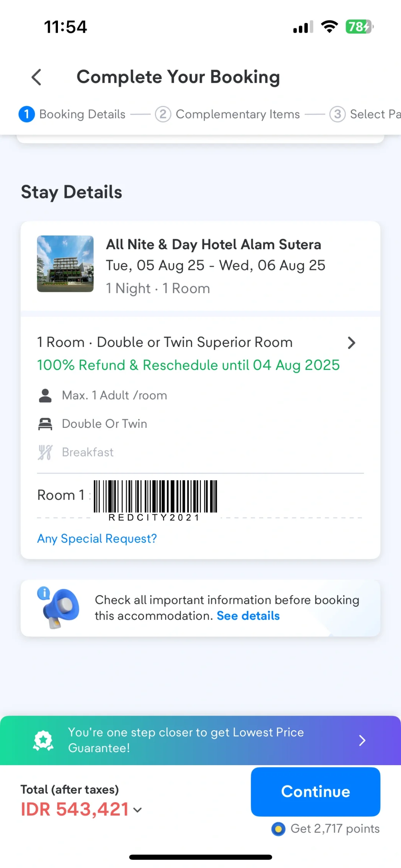Tap the points coin icon
Image resolution: width=401 pixels, height=868 pixels.
point(278,829)
